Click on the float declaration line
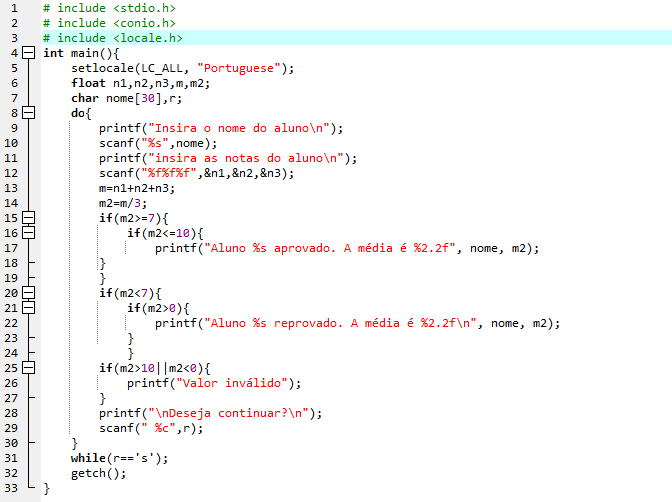This screenshot has width=672, height=502. (141, 83)
